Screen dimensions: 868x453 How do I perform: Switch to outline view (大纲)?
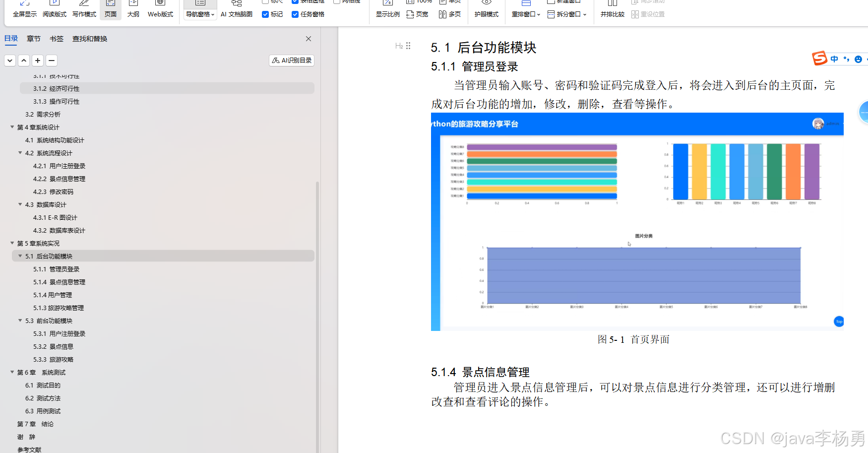[x=133, y=9]
